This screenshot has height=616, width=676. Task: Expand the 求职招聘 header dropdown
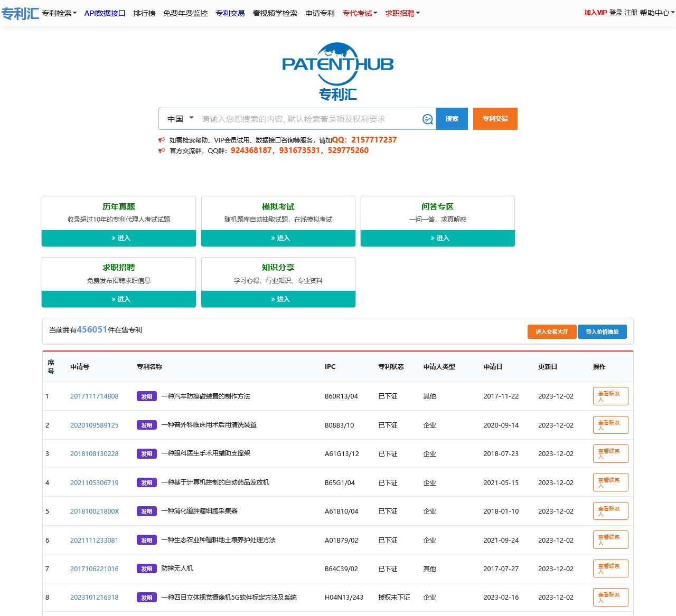coord(402,13)
